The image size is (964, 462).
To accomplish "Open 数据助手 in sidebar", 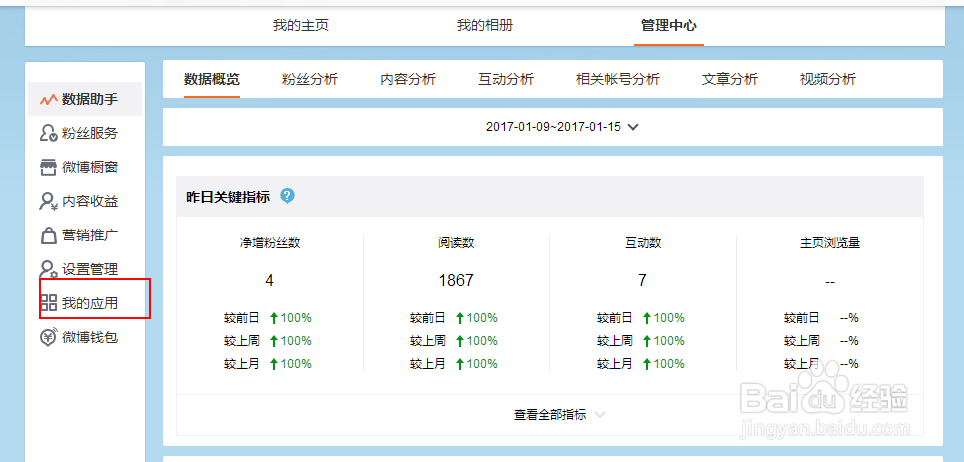I will click(85, 99).
